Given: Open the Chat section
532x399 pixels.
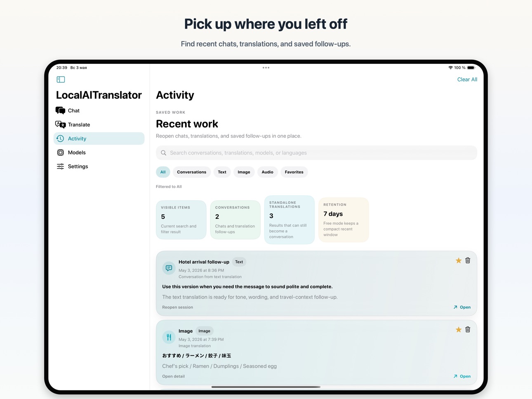Looking at the screenshot, I should point(99,110).
